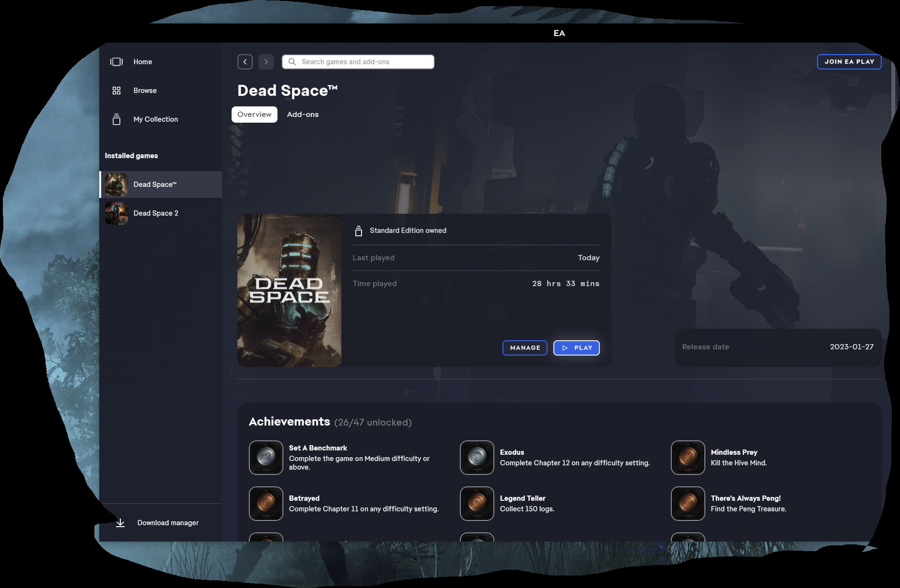Switch to the Overview tab

pos(255,115)
